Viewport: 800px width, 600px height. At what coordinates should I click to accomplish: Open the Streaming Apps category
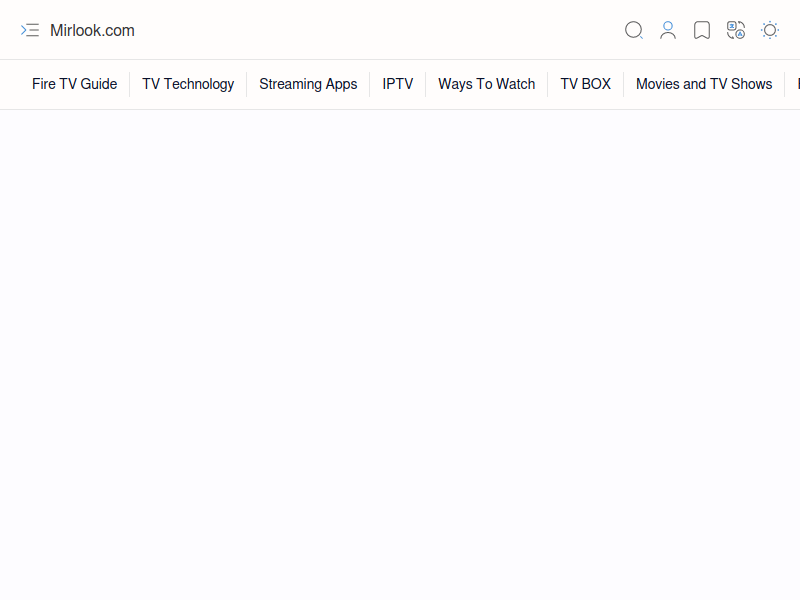coord(308,84)
